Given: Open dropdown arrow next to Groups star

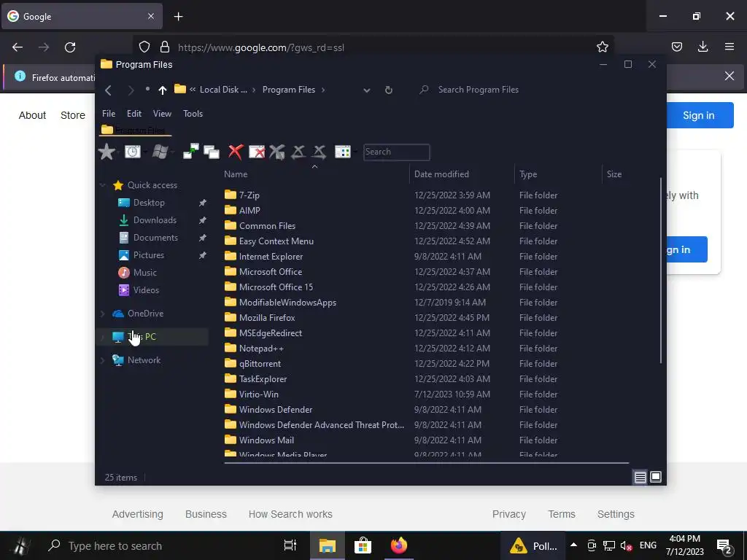Looking at the screenshot, I should pyautogui.click(x=120, y=152).
